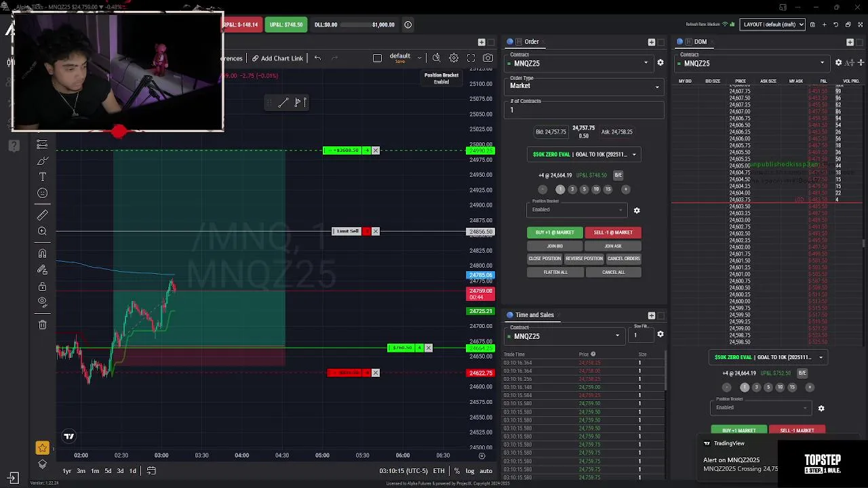Change DOM font size icon
The width and height of the screenshot is (868, 488).
tap(849, 63)
